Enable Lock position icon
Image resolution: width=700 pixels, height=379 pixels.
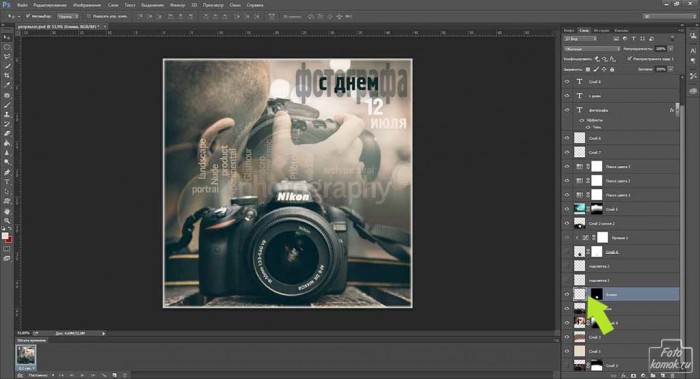point(604,69)
